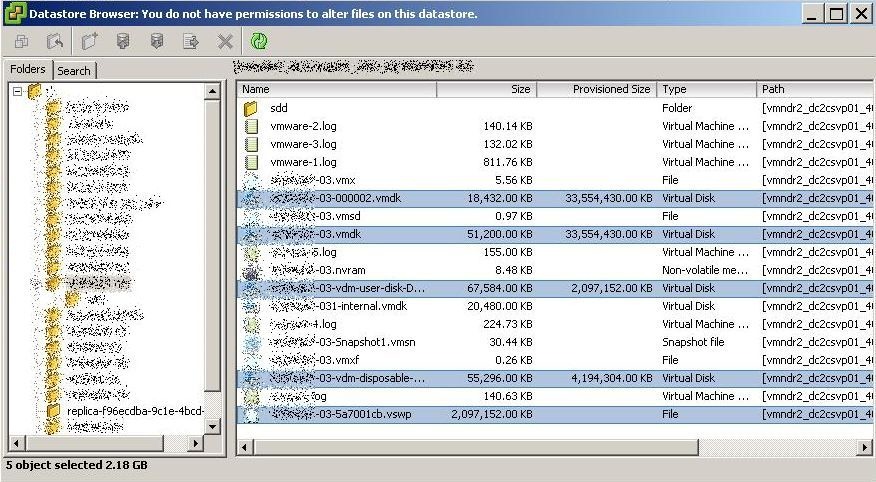Image resolution: width=876 pixels, height=482 pixels.
Task: Click the 224.73 KB size cell
Action: coord(508,324)
